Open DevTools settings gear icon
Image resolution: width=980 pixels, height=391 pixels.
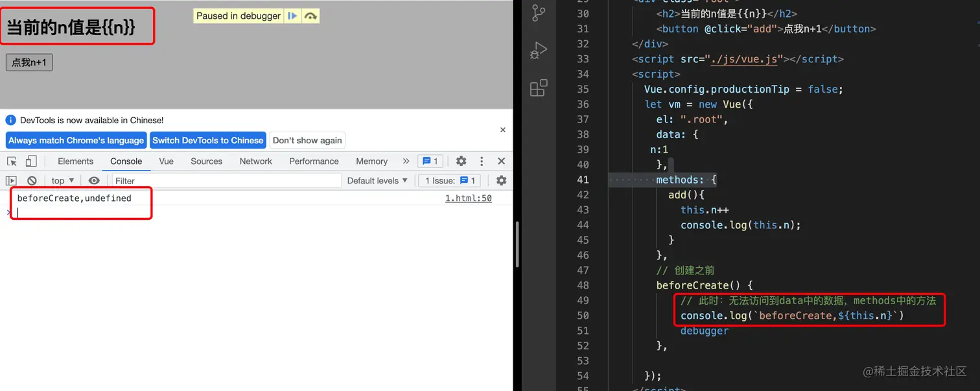point(461,161)
